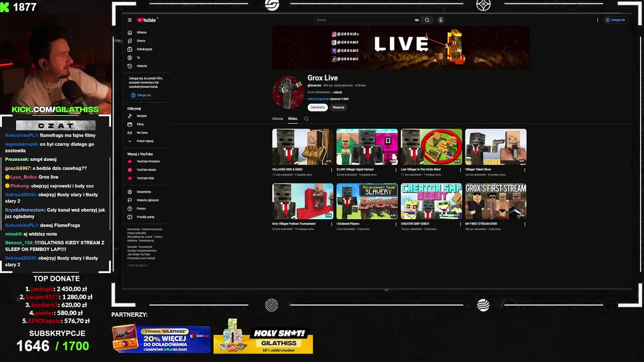Image resolution: width=644 pixels, height=362 pixels.
Task: Click Zaloguj się in the sidebar
Action: pos(141,95)
